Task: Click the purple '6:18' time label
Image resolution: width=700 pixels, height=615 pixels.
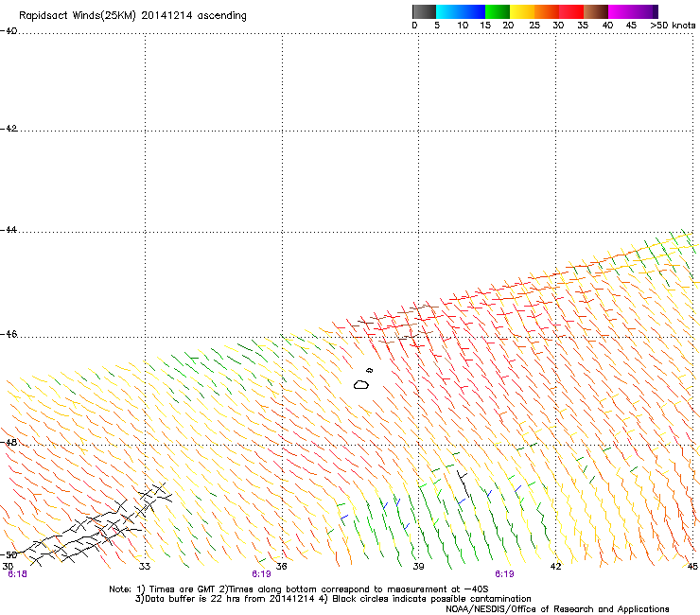Action: [x=17, y=574]
